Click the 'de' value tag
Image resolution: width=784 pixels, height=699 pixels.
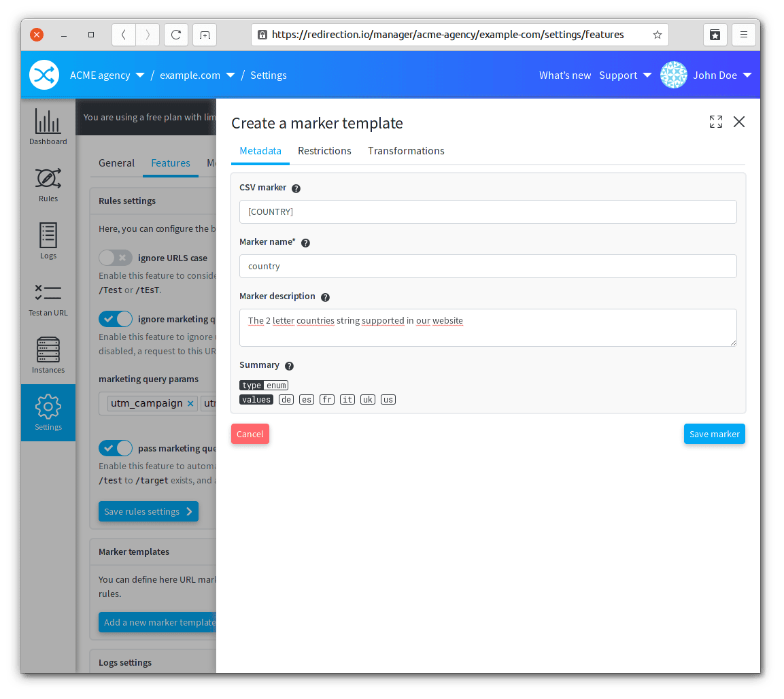coord(286,400)
